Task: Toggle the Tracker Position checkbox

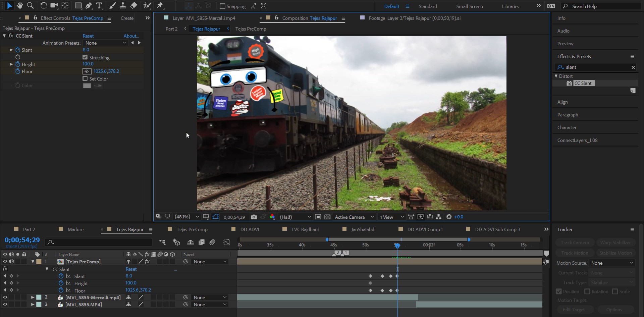Action: coord(558,292)
